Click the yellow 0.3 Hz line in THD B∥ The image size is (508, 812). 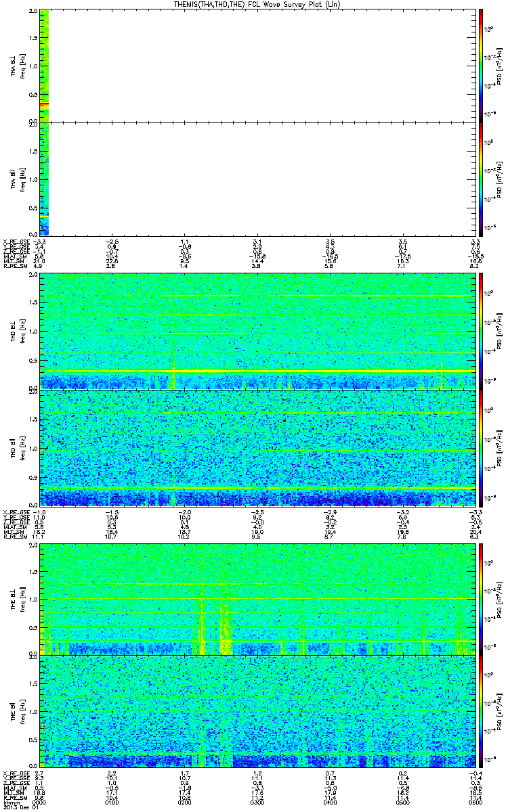pyautogui.click(x=256, y=488)
